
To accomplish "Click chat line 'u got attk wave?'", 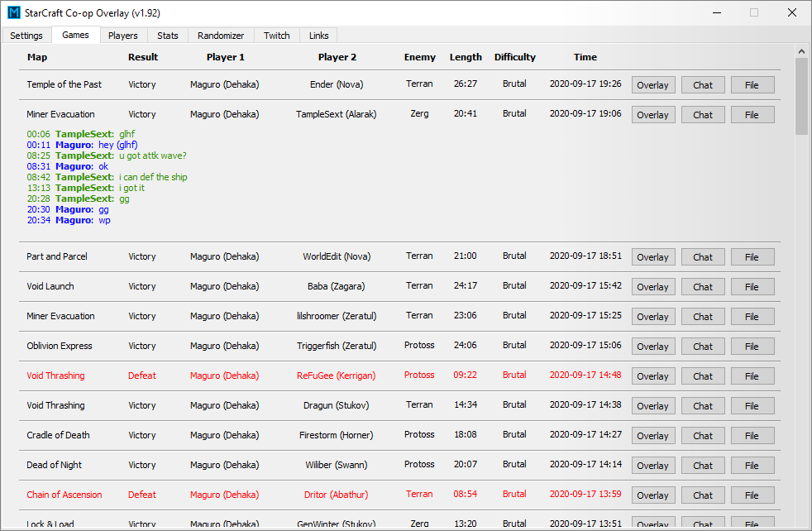I will [153, 155].
